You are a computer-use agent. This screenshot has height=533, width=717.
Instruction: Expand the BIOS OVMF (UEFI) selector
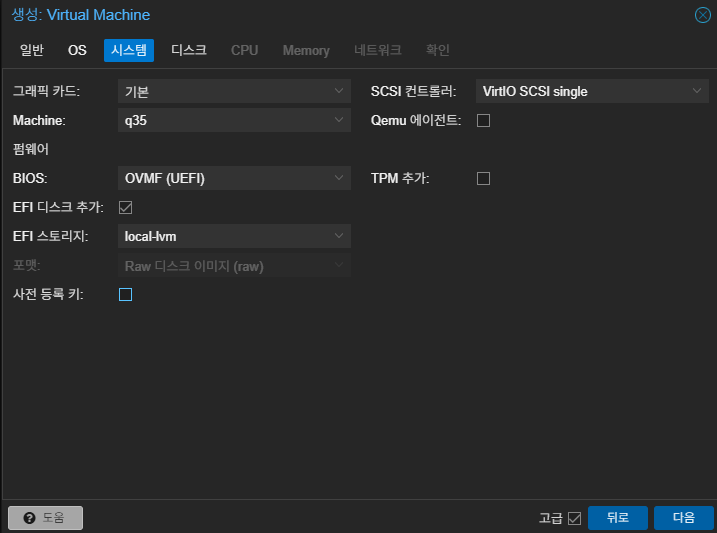[x=234, y=178]
